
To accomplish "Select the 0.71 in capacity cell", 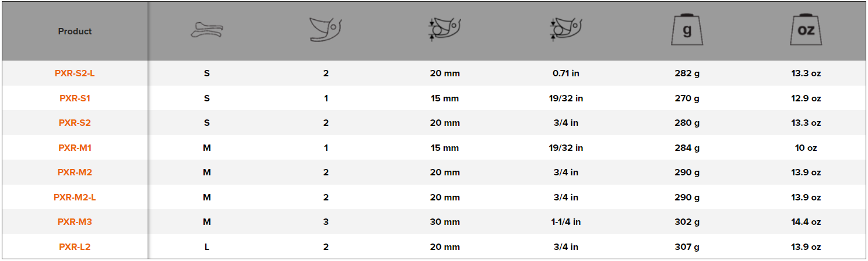I will pos(567,73).
